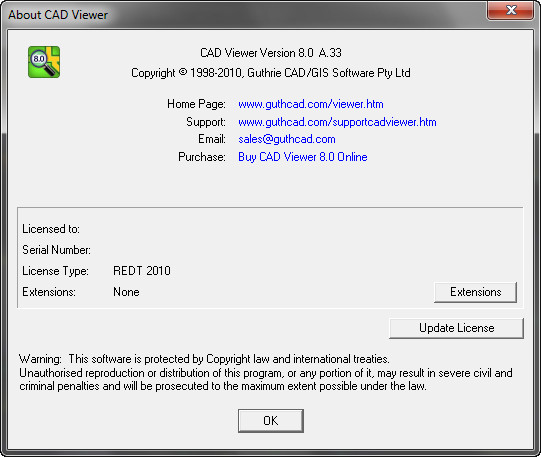Click the None value beside Extensions label
The image size is (541, 457).
[x=126, y=292]
